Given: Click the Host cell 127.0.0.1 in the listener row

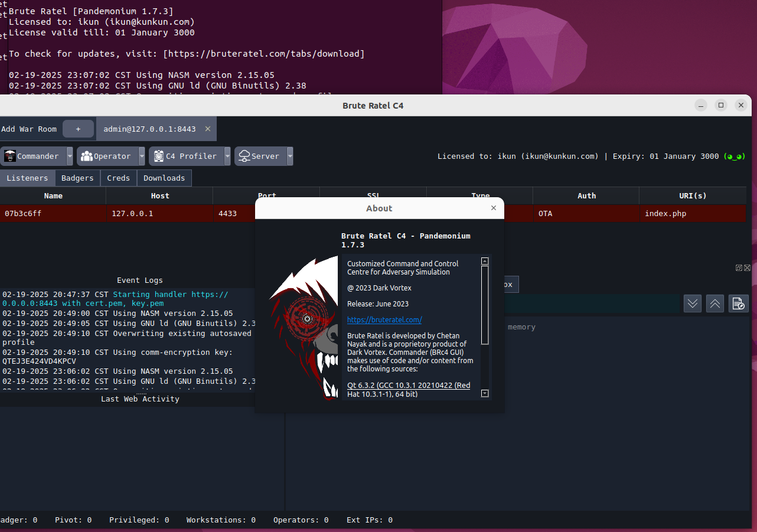Looking at the screenshot, I should tap(160, 214).
